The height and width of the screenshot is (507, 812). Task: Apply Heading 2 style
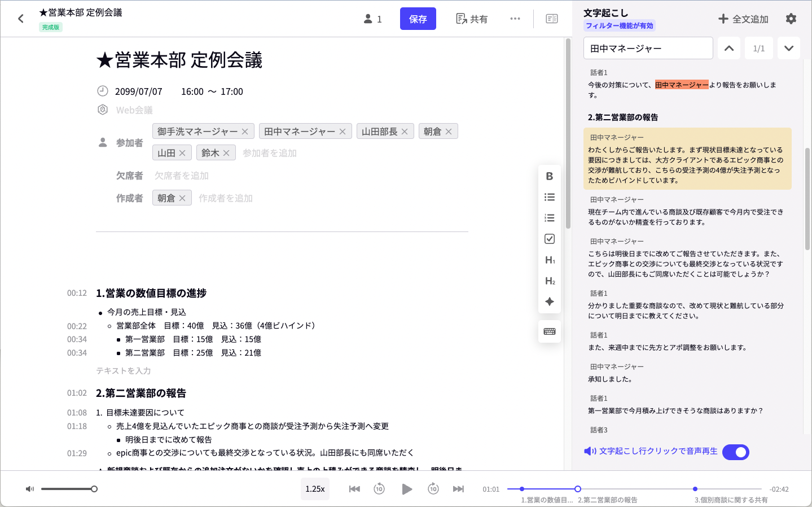coord(550,281)
